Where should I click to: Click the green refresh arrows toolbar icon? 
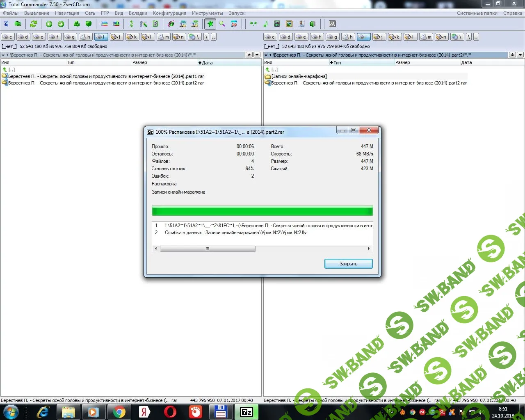[x=34, y=24]
